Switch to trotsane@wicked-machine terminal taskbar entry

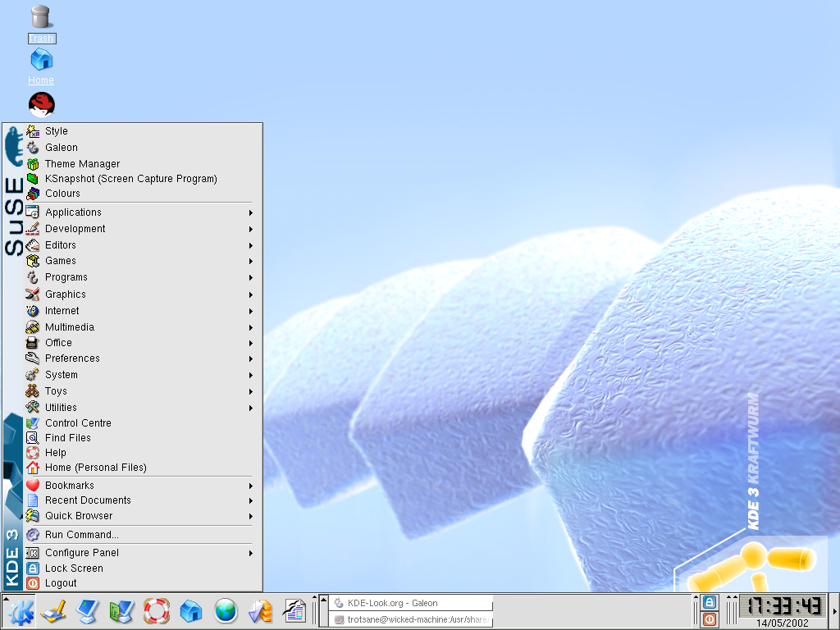pyautogui.click(x=411, y=619)
